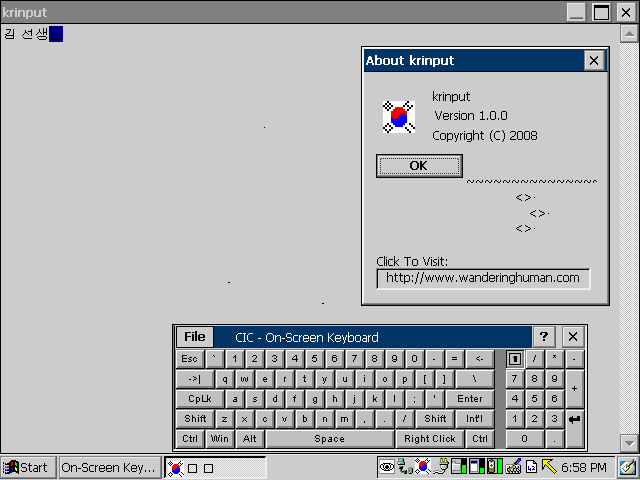Image resolution: width=640 pixels, height=480 pixels.
Task: Toggle the Right Click key
Action: click(430, 439)
